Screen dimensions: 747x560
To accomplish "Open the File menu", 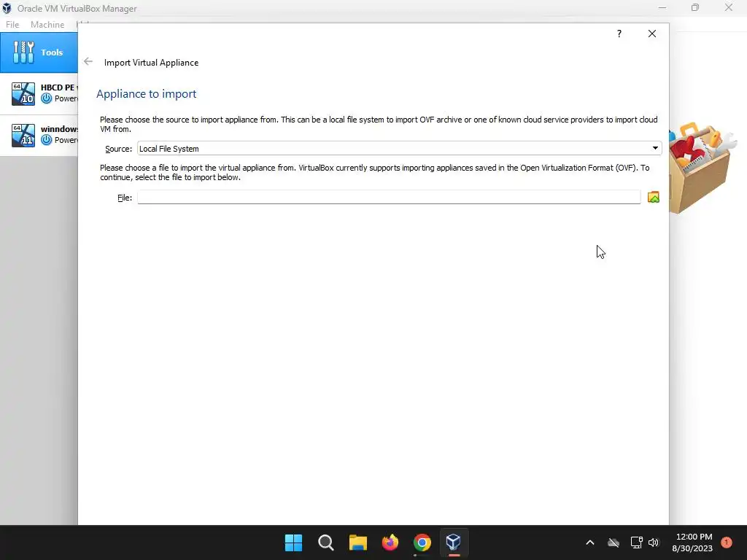I will (x=12, y=24).
